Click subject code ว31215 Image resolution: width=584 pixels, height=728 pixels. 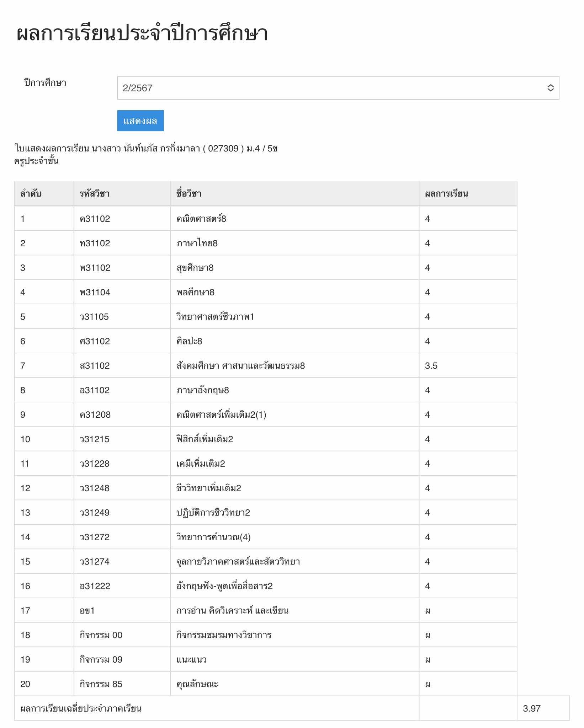coord(95,439)
